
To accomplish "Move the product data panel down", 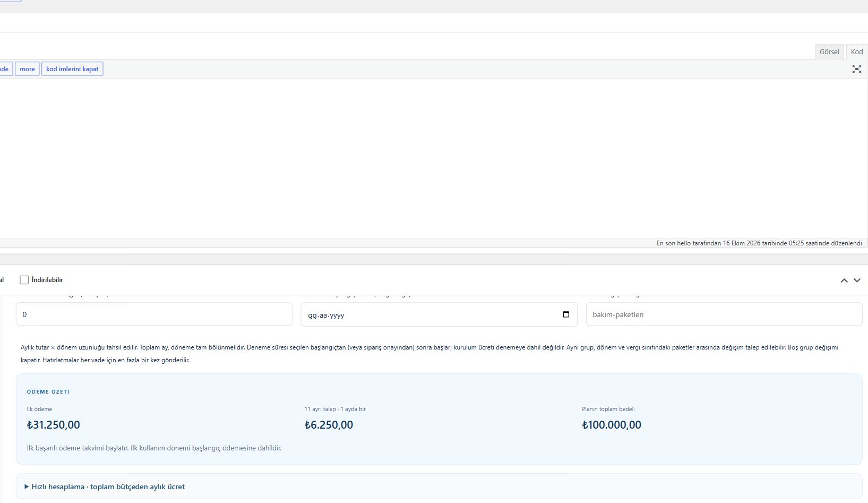I will pos(857,280).
